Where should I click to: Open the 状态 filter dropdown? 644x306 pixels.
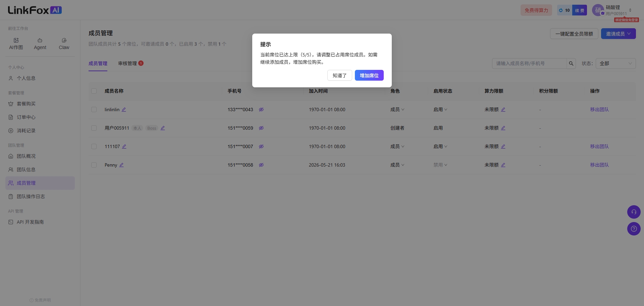[615, 63]
